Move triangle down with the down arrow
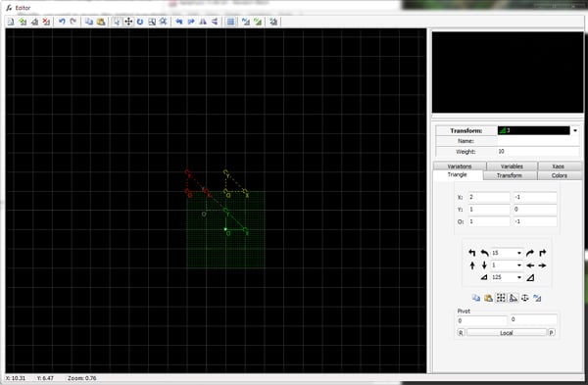Image resolution: width=588 pixels, height=385 pixels. [484, 265]
